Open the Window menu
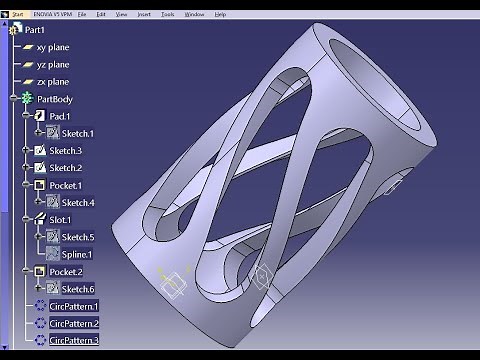The image size is (480, 360). click(194, 14)
